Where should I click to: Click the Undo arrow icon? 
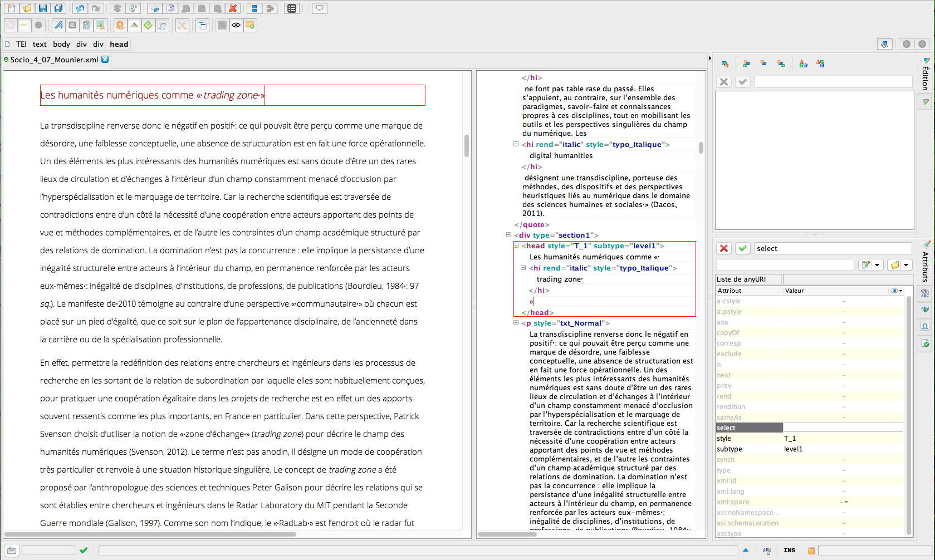(x=80, y=8)
